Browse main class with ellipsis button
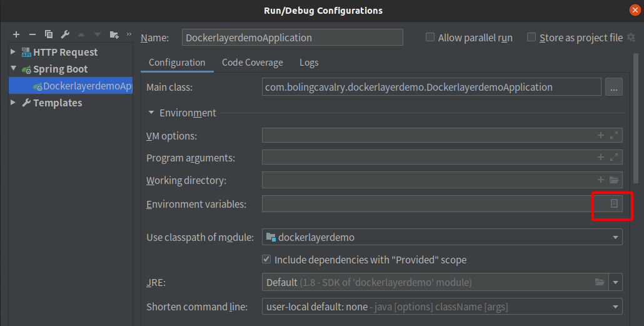The image size is (644, 326). [x=613, y=87]
